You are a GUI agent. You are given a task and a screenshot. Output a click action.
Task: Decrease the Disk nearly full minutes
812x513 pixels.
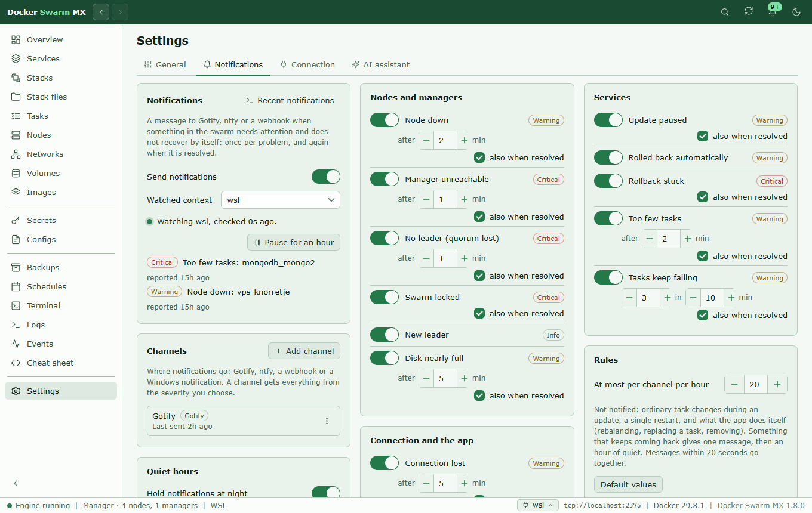426,378
